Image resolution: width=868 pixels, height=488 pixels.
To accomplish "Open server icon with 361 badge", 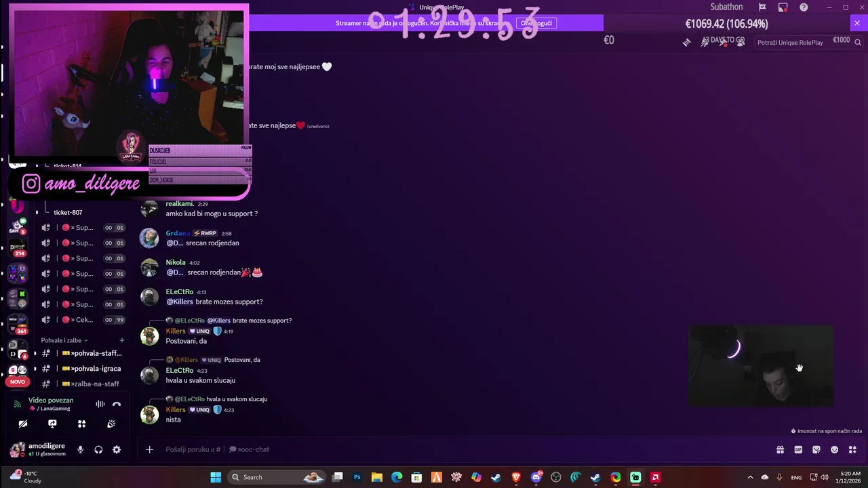I will (x=18, y=324).
